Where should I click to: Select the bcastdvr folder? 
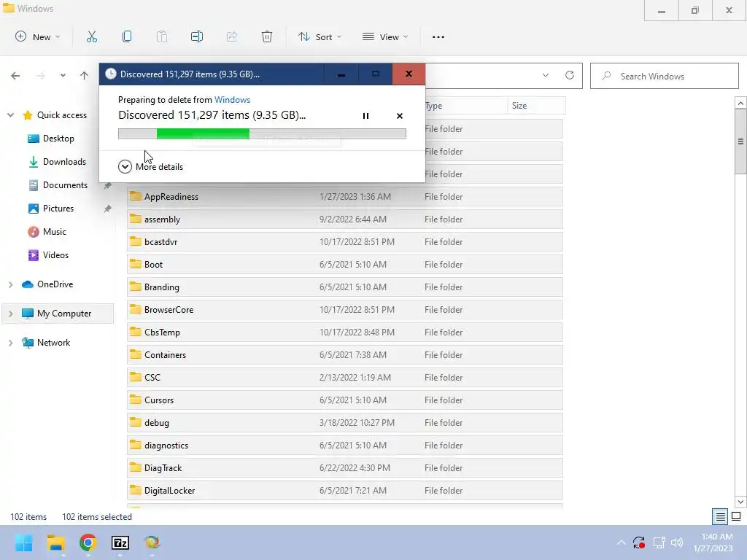[x=345, y=242]
